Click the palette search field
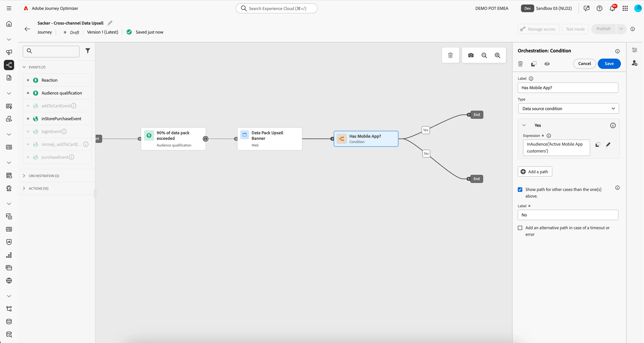Screen dimensions: 644x343 coord(51,51)
